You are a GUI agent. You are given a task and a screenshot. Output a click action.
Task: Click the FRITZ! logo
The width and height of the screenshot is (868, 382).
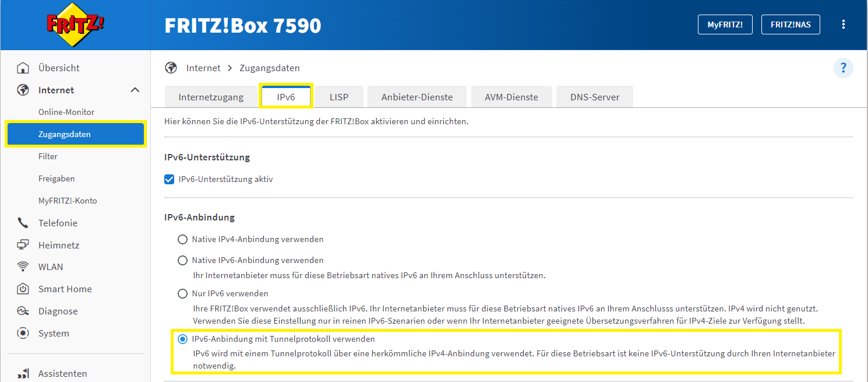pos(75,25)
